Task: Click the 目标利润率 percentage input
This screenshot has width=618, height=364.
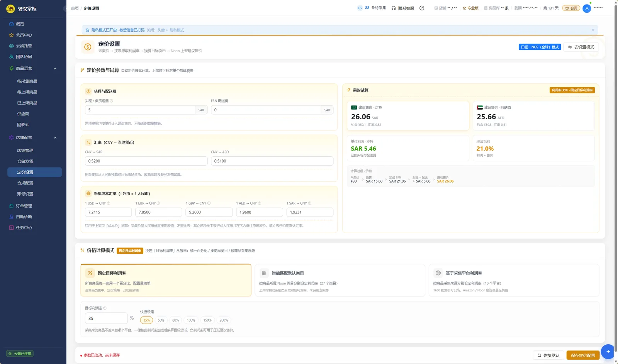Action: point(106,318)
